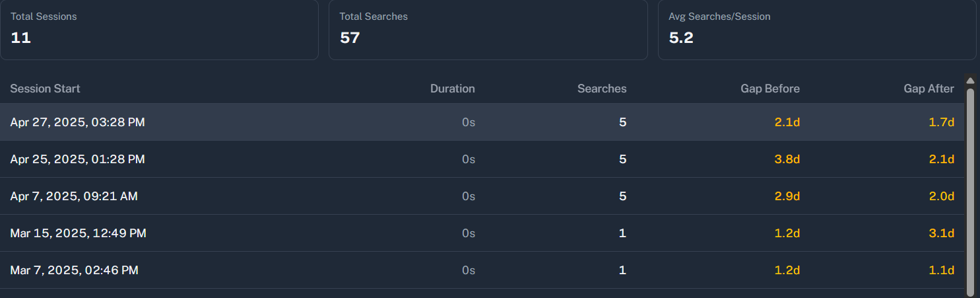Click the Gap After column header
The height and width of the screenshot is (298, 980).
(929, 89)
